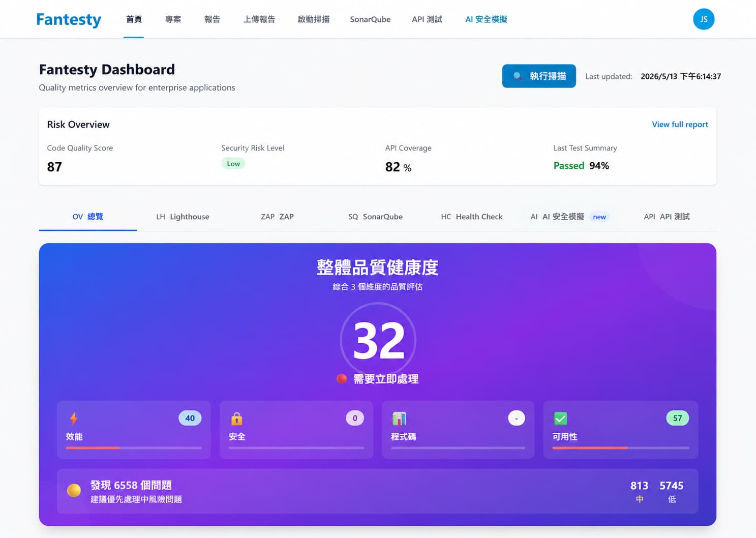Click the new badge on AI tab
756x538 pixels.
[x=599, y=217]
